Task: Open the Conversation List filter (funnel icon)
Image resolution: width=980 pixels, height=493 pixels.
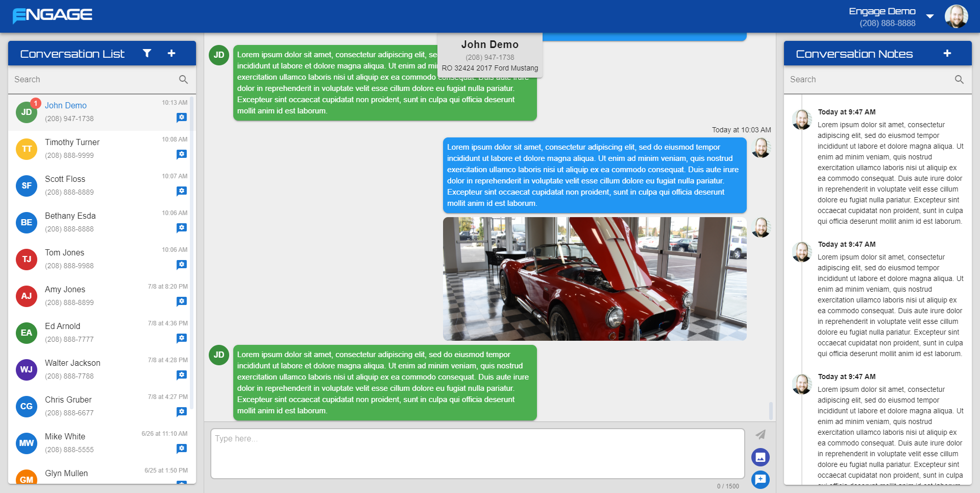Action: [146, 53]
